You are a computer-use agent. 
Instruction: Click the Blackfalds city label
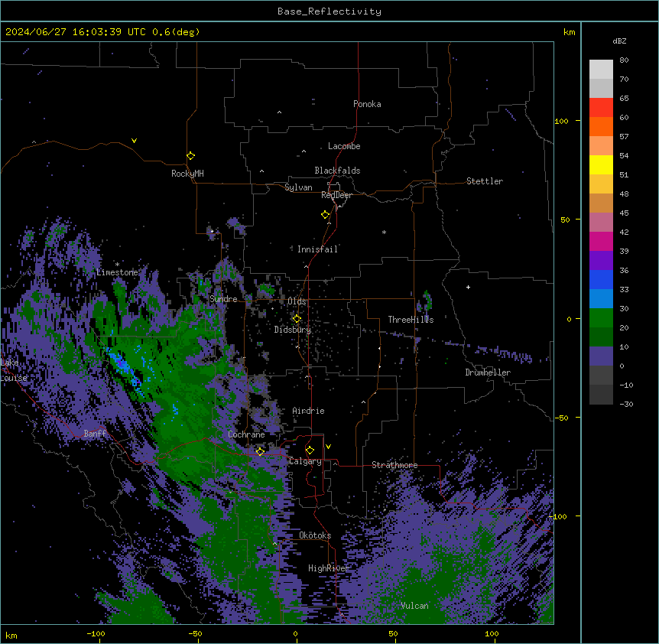click(337, 171)
